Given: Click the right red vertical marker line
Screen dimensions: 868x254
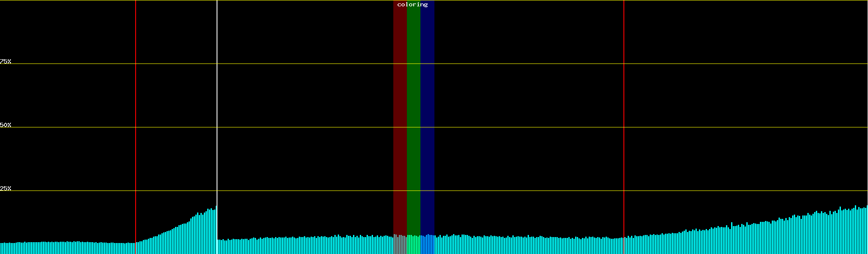Looking at the screenshot, I should (624, 106).
